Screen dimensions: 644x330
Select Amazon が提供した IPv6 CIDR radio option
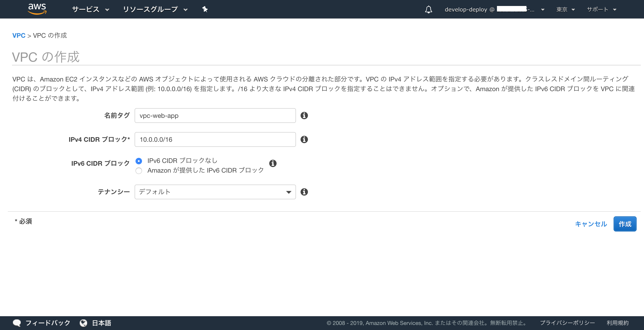click(139, 171)
